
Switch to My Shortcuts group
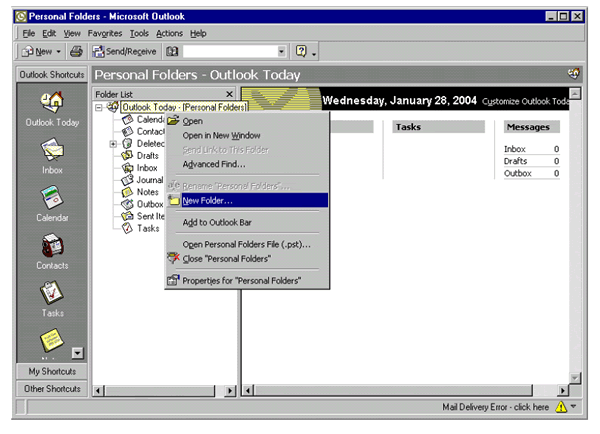pos(52,371)
